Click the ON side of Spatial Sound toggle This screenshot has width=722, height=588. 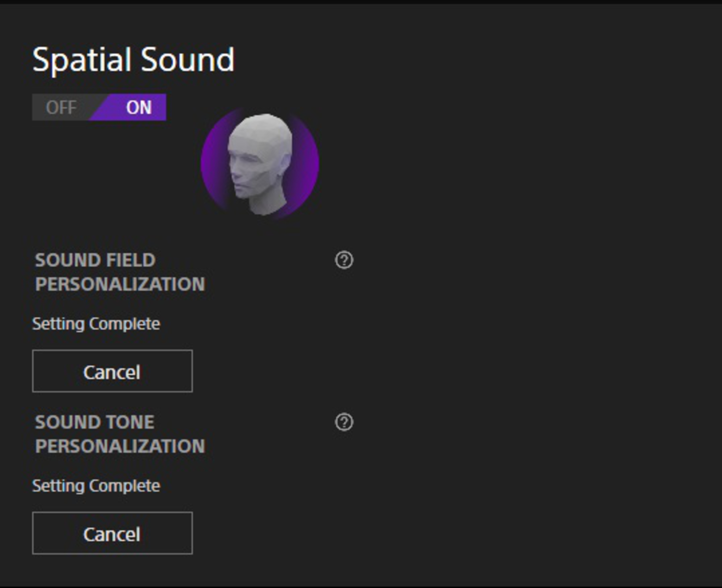point(139,107)
